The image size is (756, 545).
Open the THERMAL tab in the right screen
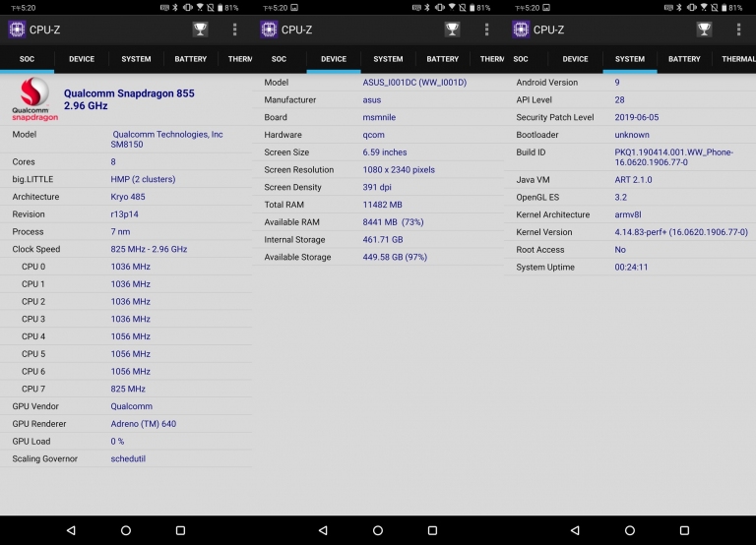pyautogui.click(x=738, y=59)
